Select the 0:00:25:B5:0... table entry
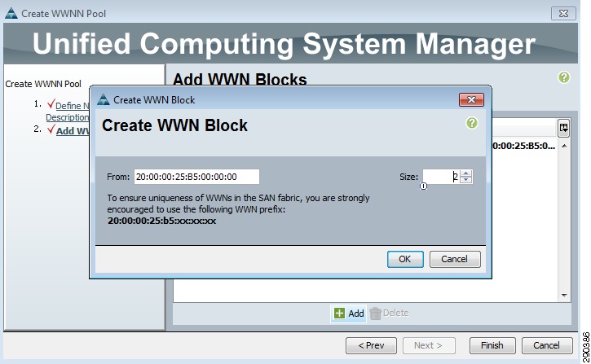The height and width of the screenshot is (364, 591). pyautogui.click(x=524, y=146)
